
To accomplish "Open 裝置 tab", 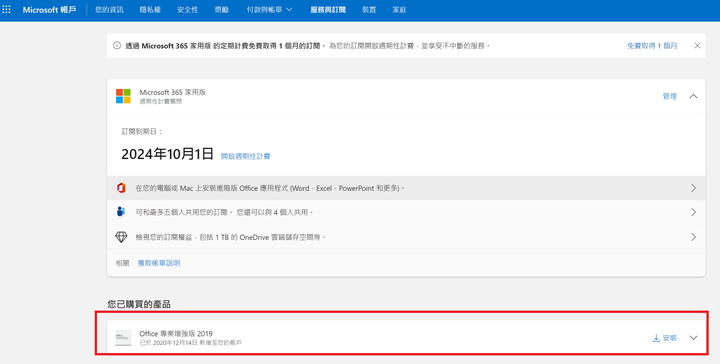I will (x=369, y=10).
